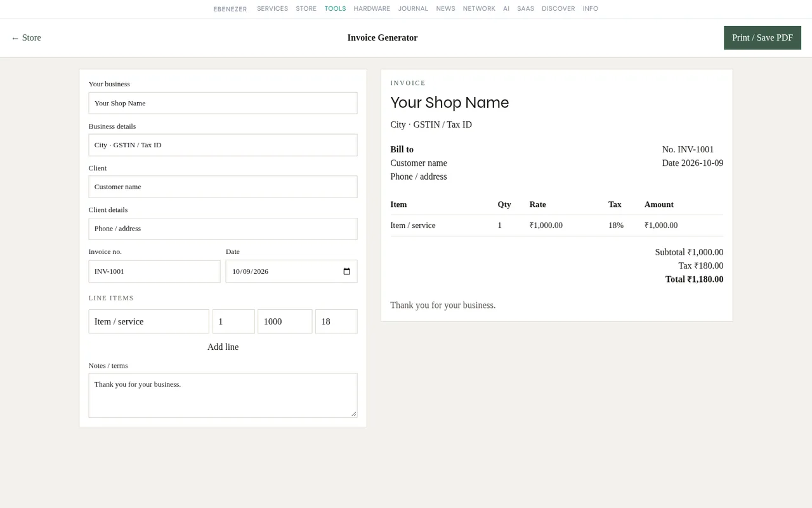The height and width of the screenshot is (508, 812).
Task: Open the Network navigation item
Action: (x=479, y=9)
